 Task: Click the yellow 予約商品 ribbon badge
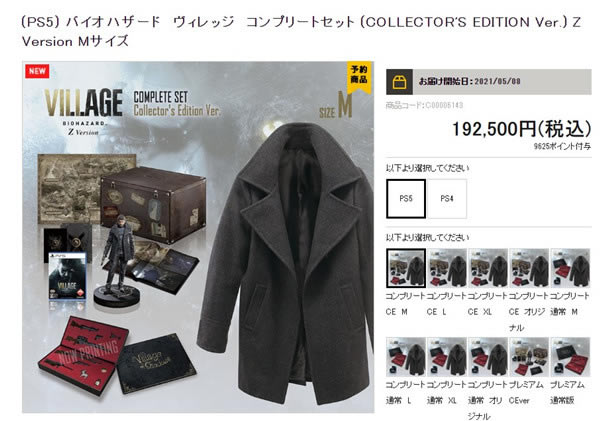coord(359,77)
